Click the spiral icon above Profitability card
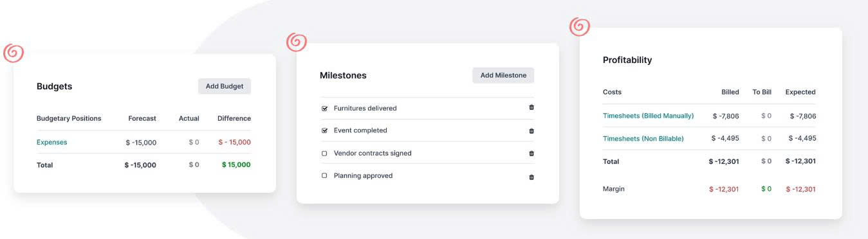The width and height of the screenshot is (868, 239). tap(580, 26)
